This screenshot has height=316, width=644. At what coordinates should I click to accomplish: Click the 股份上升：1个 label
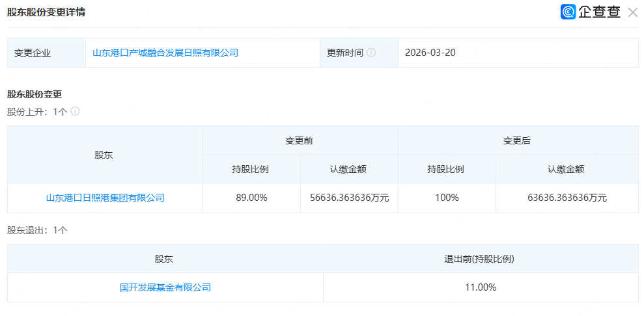[x=37, y=111]
